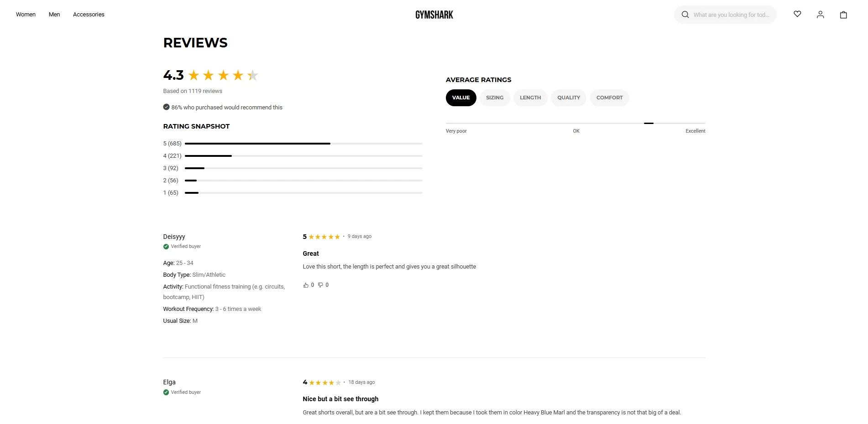Open the Women menu
The height and width of the screenshot is (424, 868).
(26, 15)
